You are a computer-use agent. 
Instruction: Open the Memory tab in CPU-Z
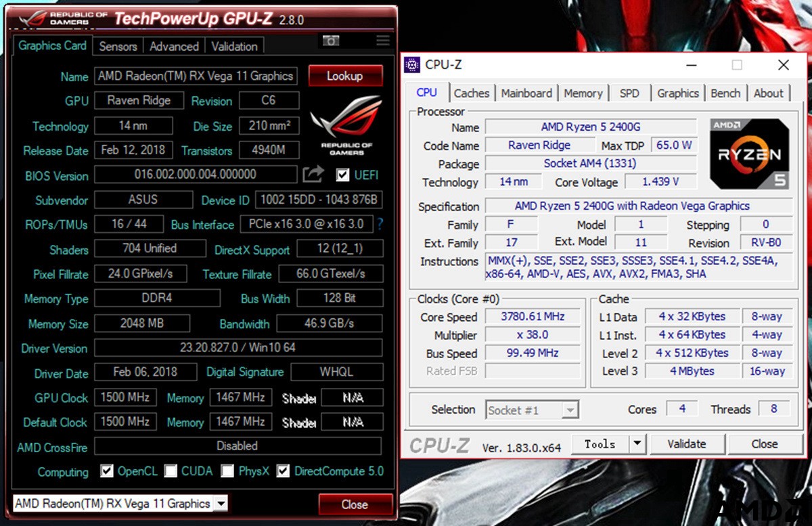[x=583, y=93]
